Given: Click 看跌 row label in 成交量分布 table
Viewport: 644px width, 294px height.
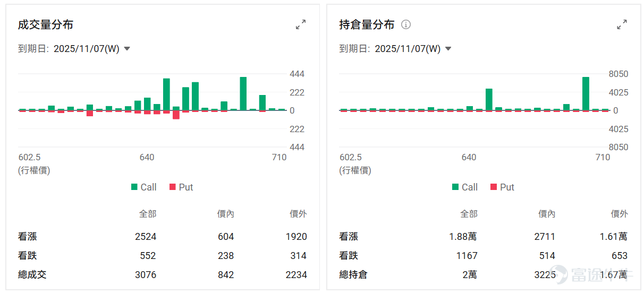Looking at the screenshot, I should click(x=28, y=256).
